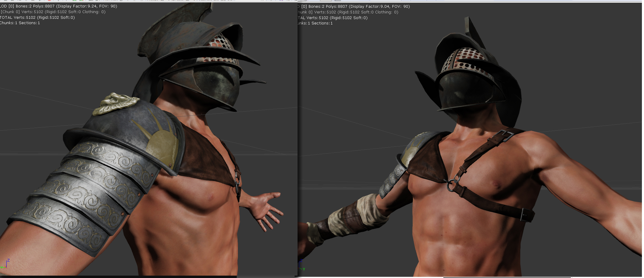The image size is (644, 278).
Task: Click the TOTAL Verts:5102 line in right viewport
Action: click(333, 18)
